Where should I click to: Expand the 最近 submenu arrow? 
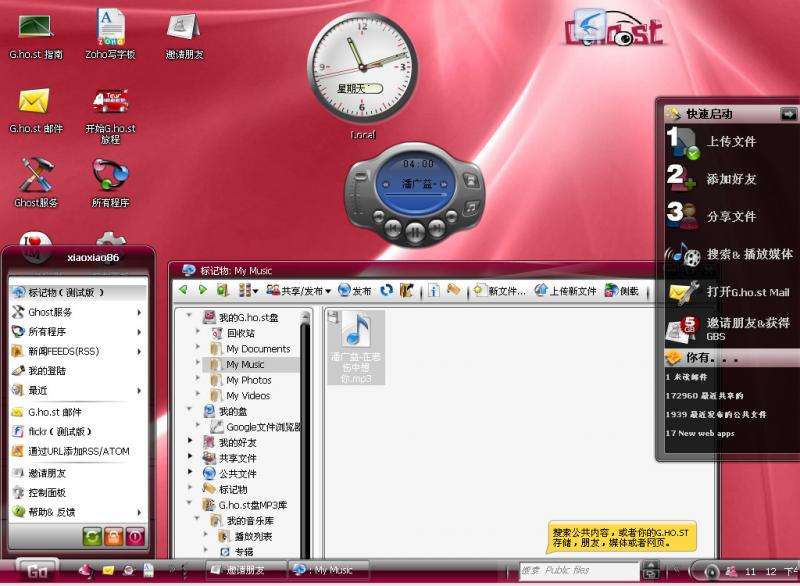tap(139, 391)
